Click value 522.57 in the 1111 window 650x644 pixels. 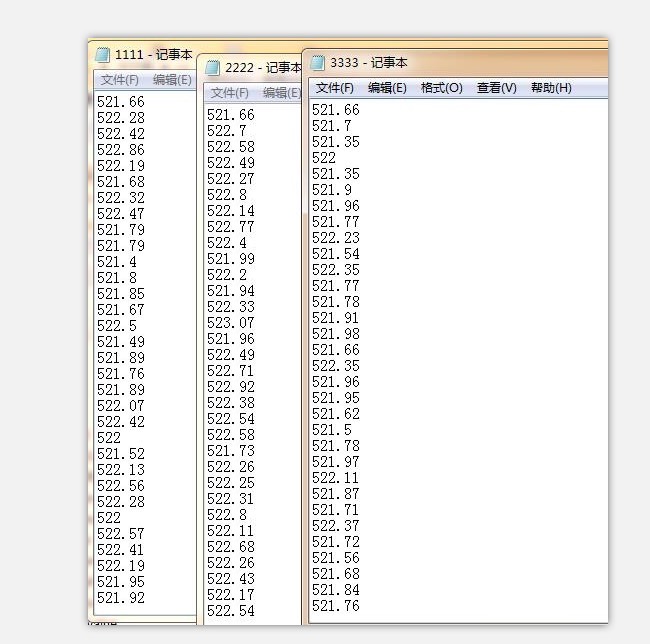pyautogui.click(x=121, y=534)
